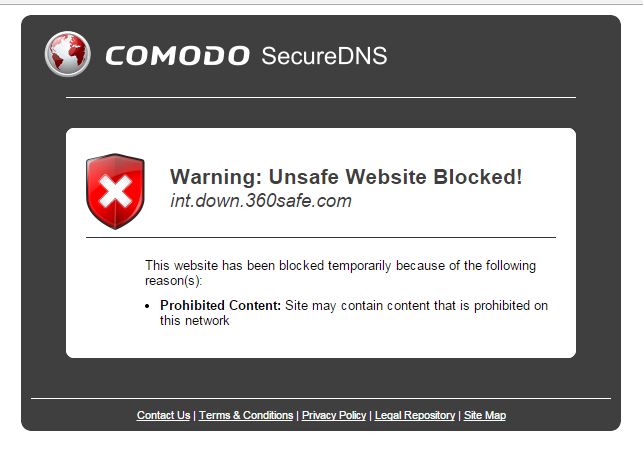Open the Site Map link
Image resolution: width=643 pixels, height=456 pixels.
click(485, 415)
